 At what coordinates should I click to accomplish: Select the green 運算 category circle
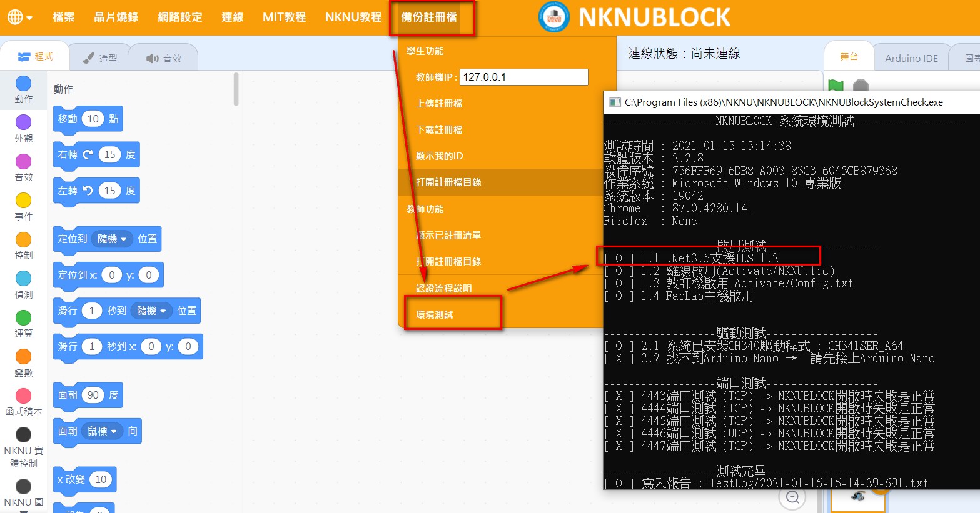[24, 317]
